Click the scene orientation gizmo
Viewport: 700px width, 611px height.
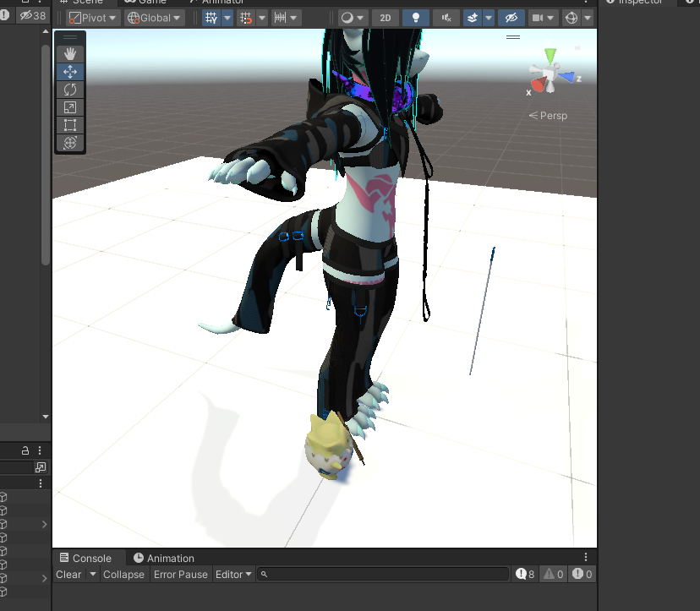551,76
